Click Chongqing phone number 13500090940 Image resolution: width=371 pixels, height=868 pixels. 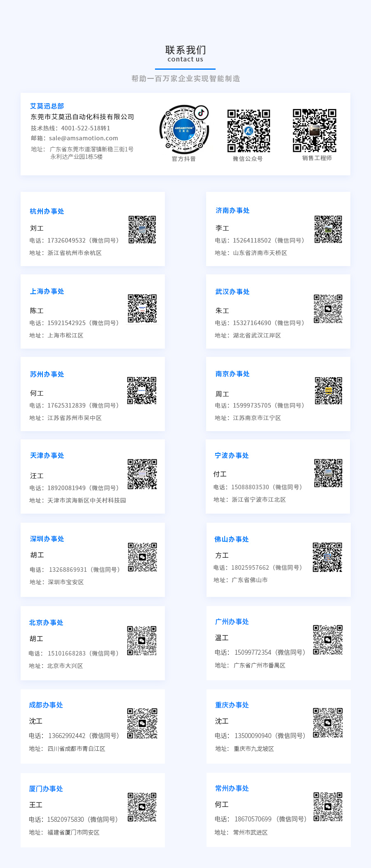pyautogui.click(x=253, y=736)
